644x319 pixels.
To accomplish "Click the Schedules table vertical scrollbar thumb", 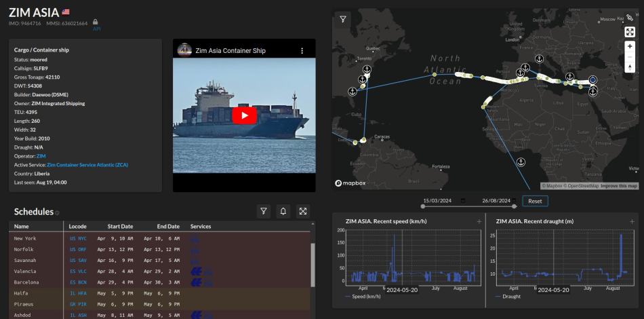I will [x=313, y=265].
